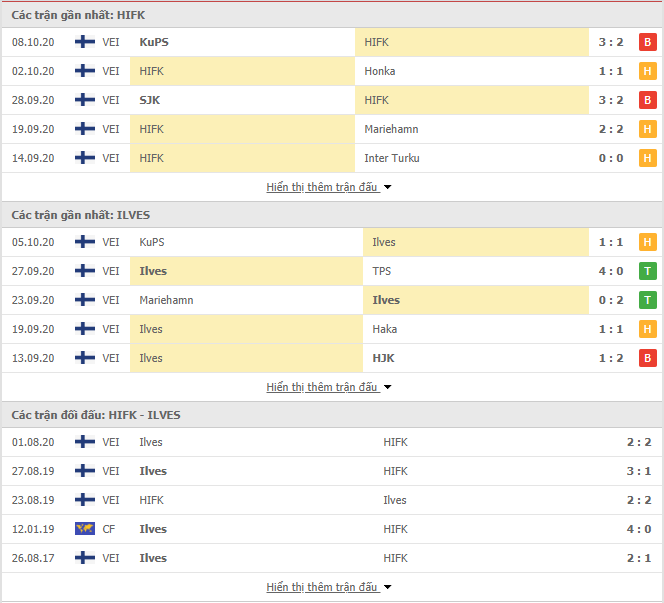Image resolution: width=664 pixels, height=603 pixels.
Task: Open the 'Các trận đối đầu: HIFK - ILVES' header
Action: tap(96, 415)
